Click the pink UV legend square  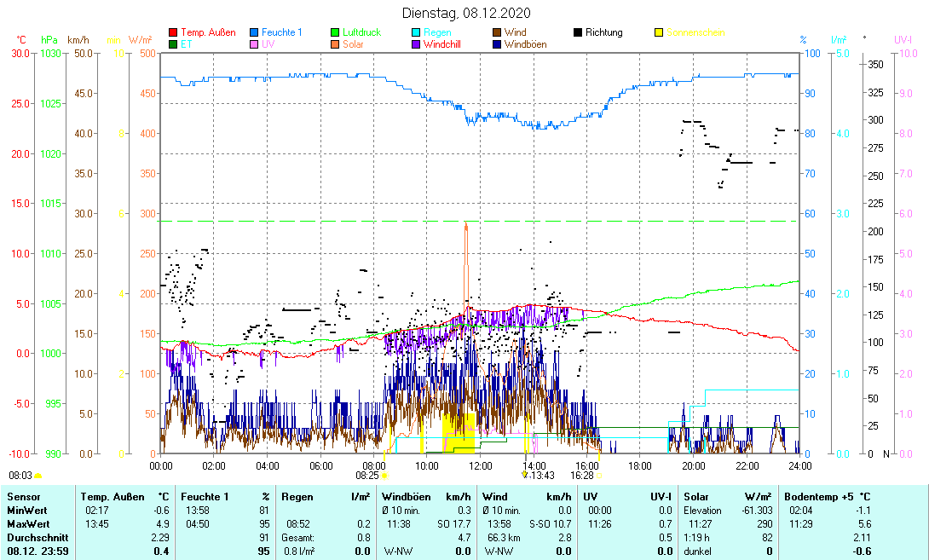pos(255,44)
